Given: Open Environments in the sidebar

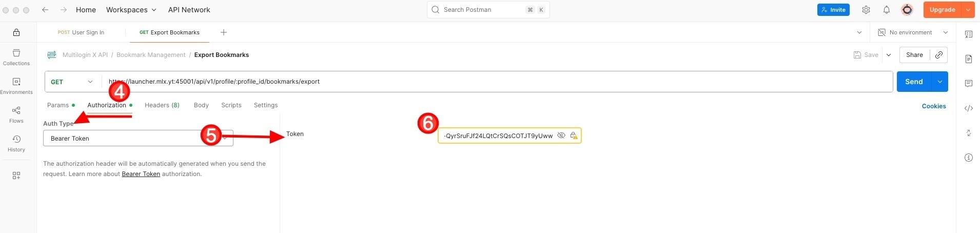Looking at the screenshot, I should click(x=16, y=86).
